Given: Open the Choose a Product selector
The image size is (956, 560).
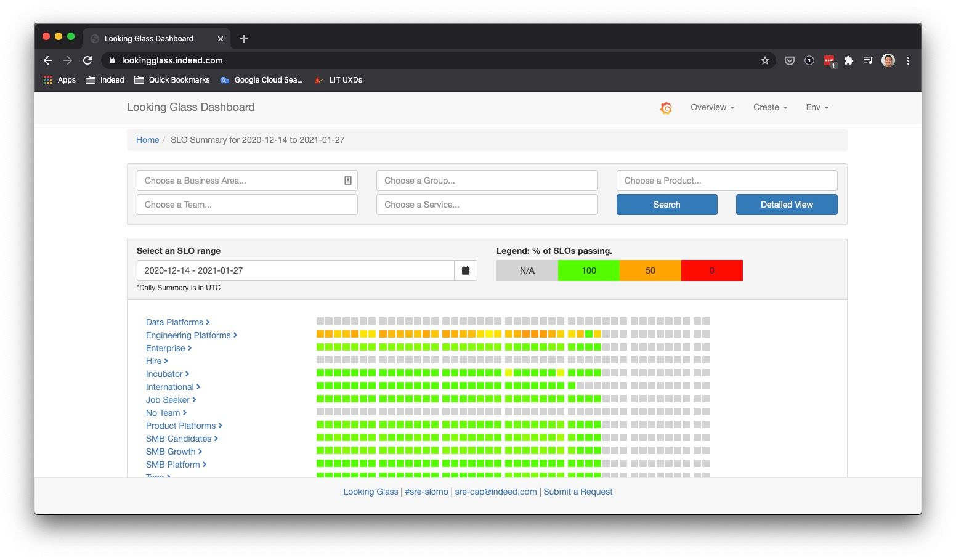Looking at the screenshot, I should [727, 181].
